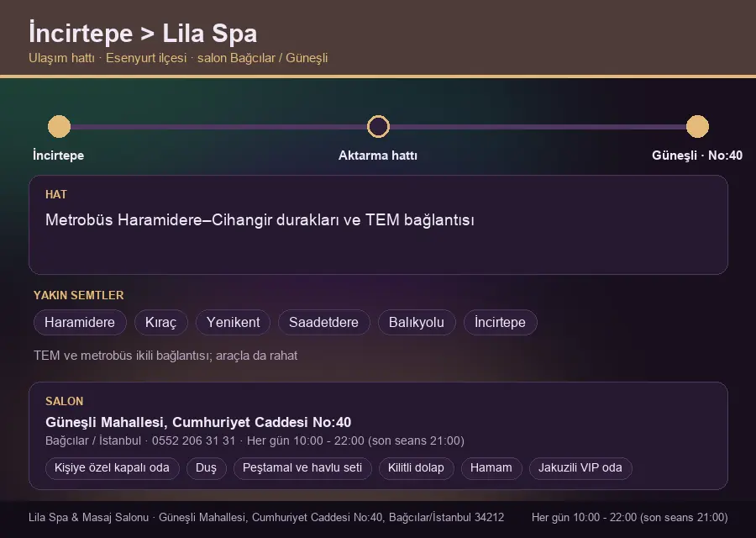Viewport: 756px width, 538px height.
Task: Click the Ulaşım hattı subtitle line
Action: pyautogui.click(x=178, y=58)
